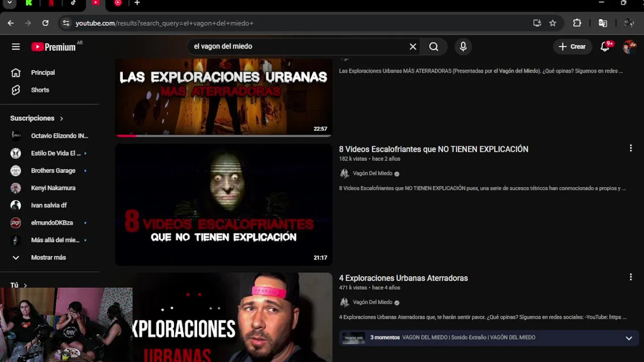Open Vagón Del Miedo channel under 8 Videos
The height and width of the screenshot is (362, 644).
[372, 173]
